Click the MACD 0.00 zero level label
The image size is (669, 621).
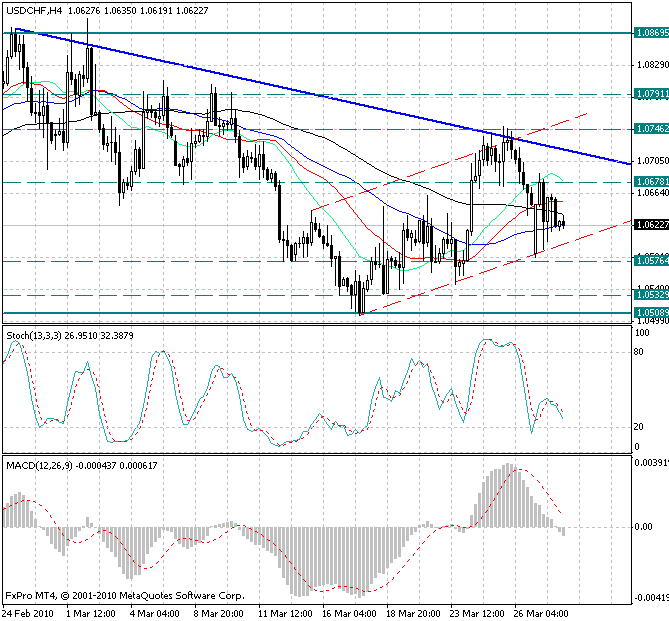644,527
